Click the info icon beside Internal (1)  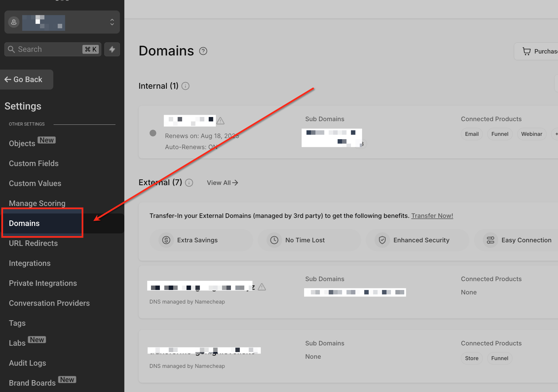[185, 86]
